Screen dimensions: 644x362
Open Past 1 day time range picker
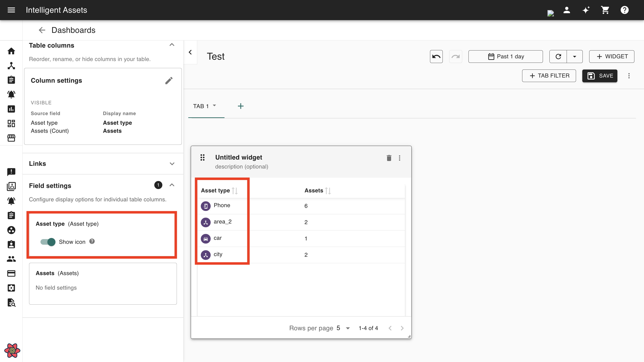coord(506,57)
